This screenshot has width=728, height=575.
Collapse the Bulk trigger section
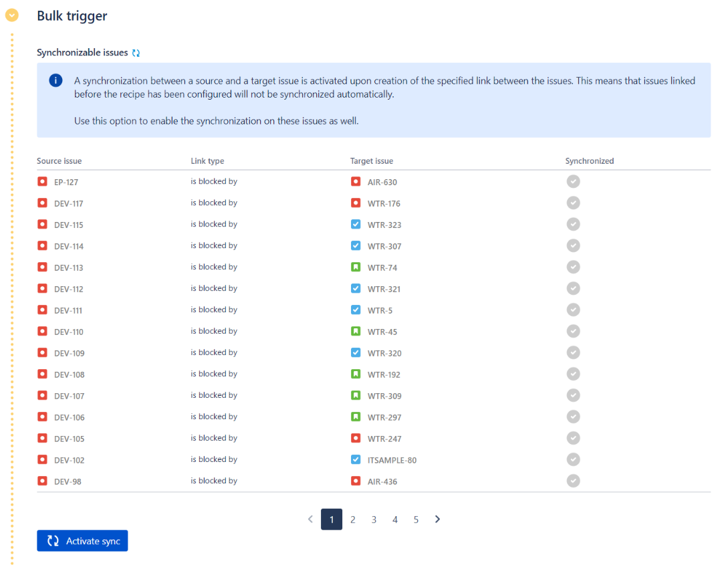click(x=12, y=15)
